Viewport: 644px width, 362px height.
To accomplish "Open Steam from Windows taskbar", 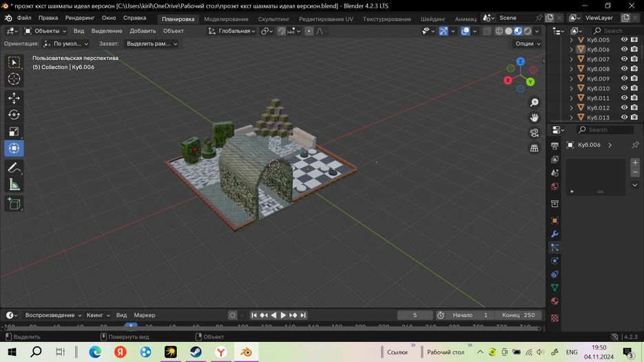I will [x=196, y=352].
